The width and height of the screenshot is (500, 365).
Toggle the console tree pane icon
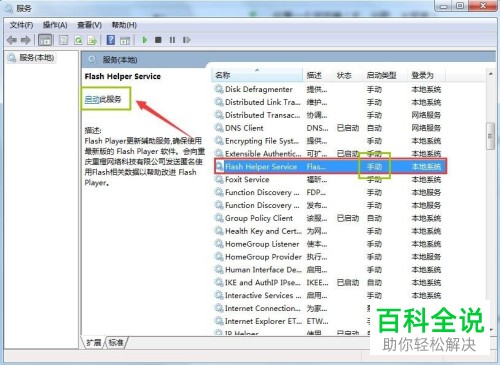[x=45, y=40]
